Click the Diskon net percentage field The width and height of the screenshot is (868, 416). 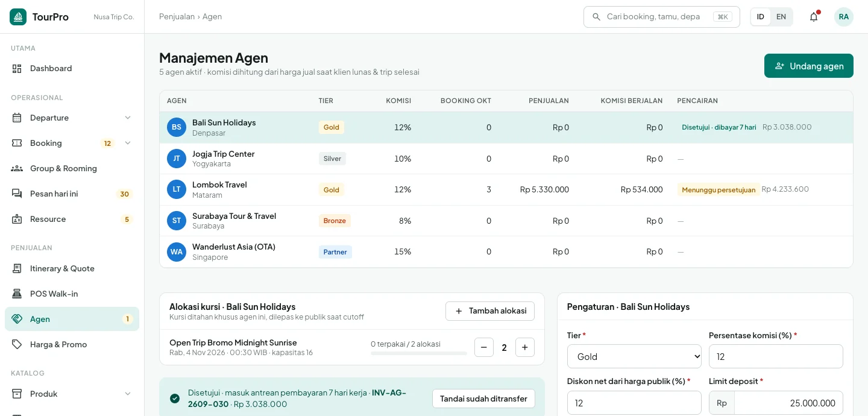(x=634, y=403)
